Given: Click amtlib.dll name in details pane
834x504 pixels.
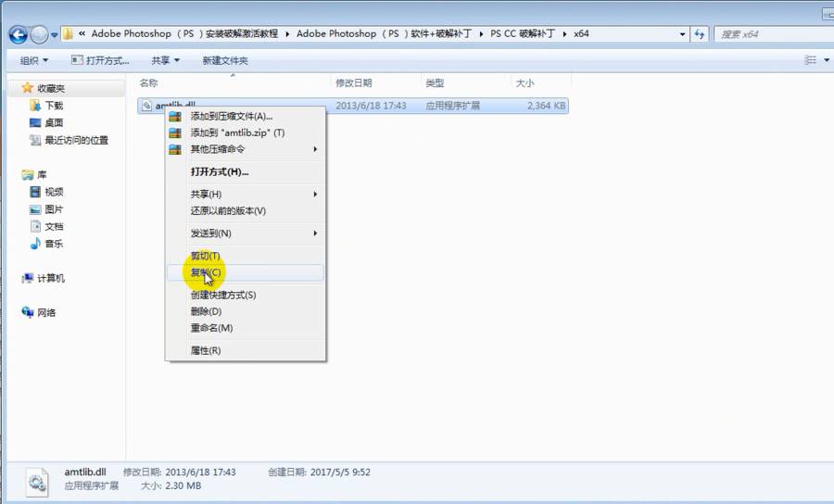Looking at the screenshot, I should (x=85, y=472).
